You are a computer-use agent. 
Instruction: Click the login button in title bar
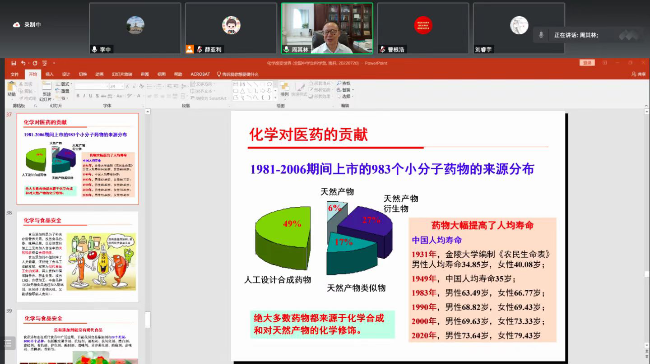587,63
